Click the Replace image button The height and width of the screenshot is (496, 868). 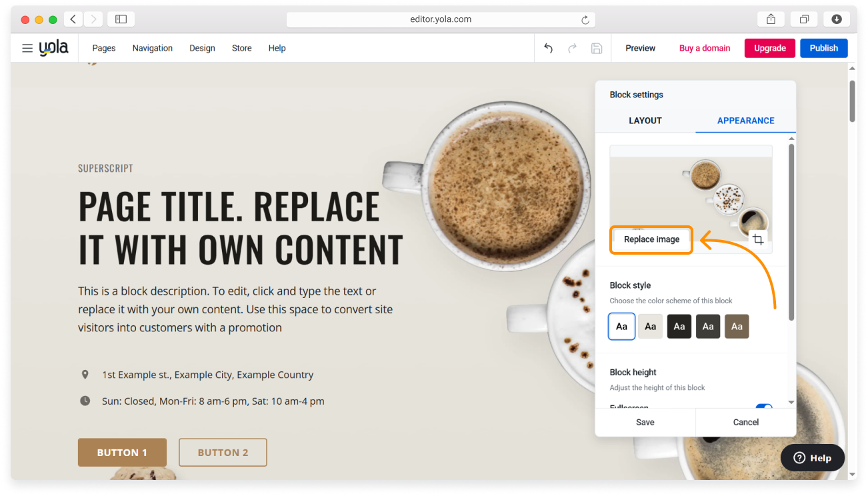click(651, 239)
